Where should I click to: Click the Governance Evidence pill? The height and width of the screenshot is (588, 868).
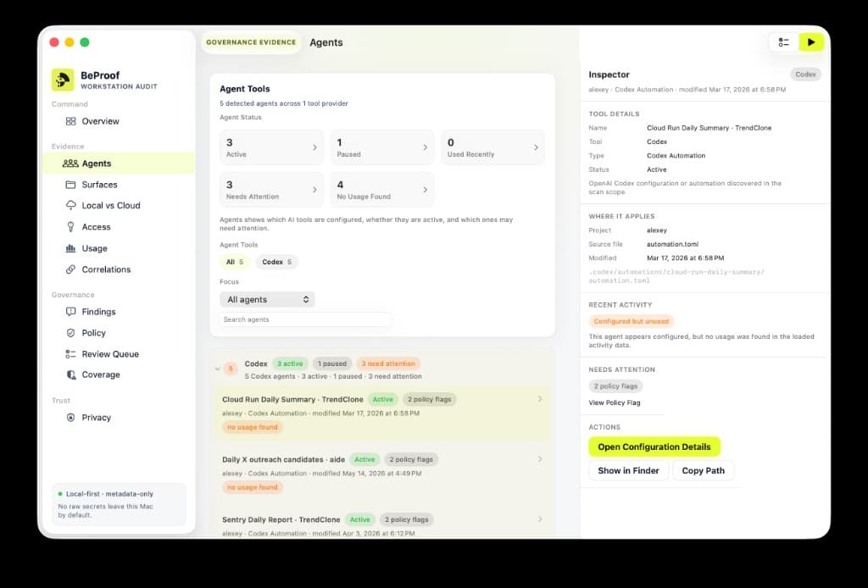pos(251,42)
